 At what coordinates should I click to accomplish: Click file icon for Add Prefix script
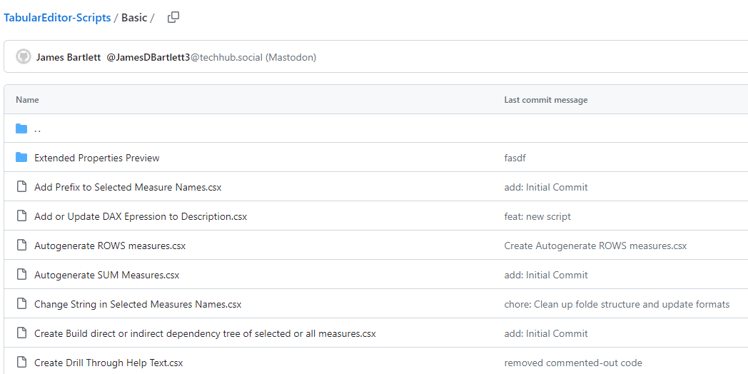tap(21, 187)
